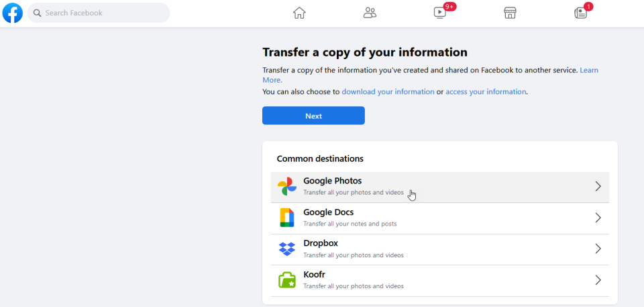644x307 pixels.
Task: Click the blue Next button
Action: (313, 116)
